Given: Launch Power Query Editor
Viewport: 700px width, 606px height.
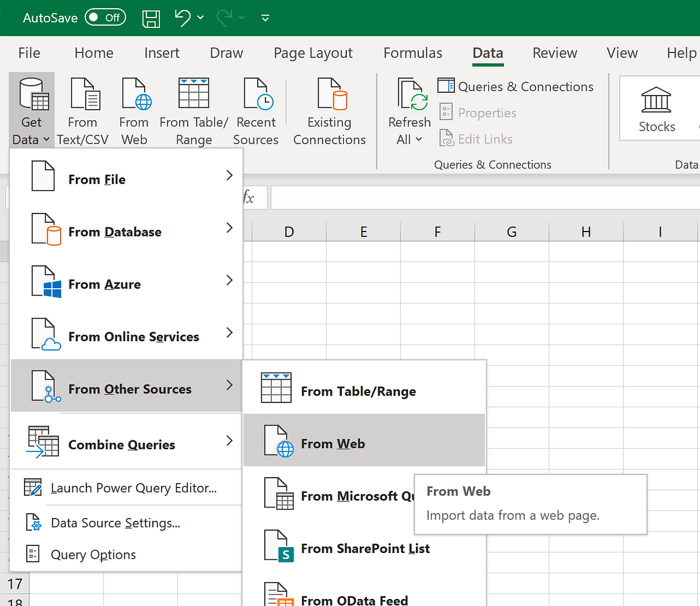Looking at the screenshot, I should [x=125, y=488].
